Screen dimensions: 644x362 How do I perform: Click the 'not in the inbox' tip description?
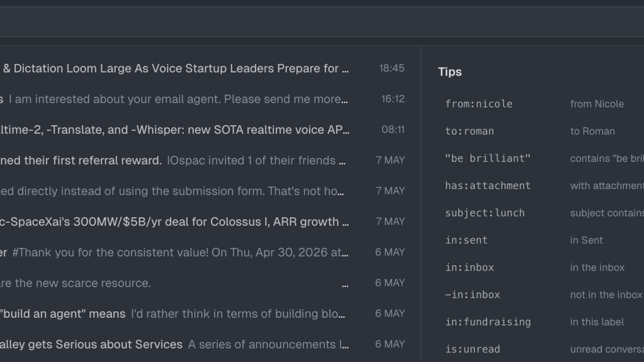[606, 295]
